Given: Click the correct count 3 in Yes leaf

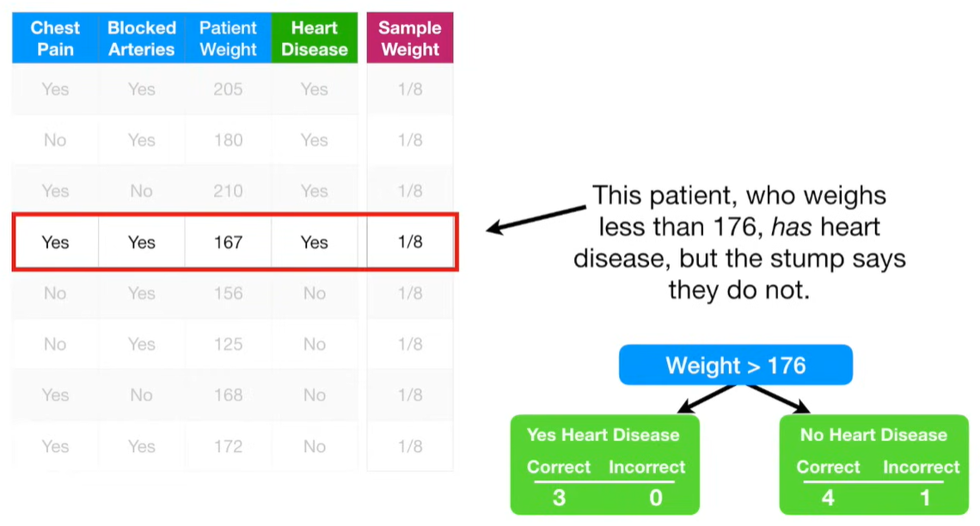Looking at the screenshot, I should [559, 498].
